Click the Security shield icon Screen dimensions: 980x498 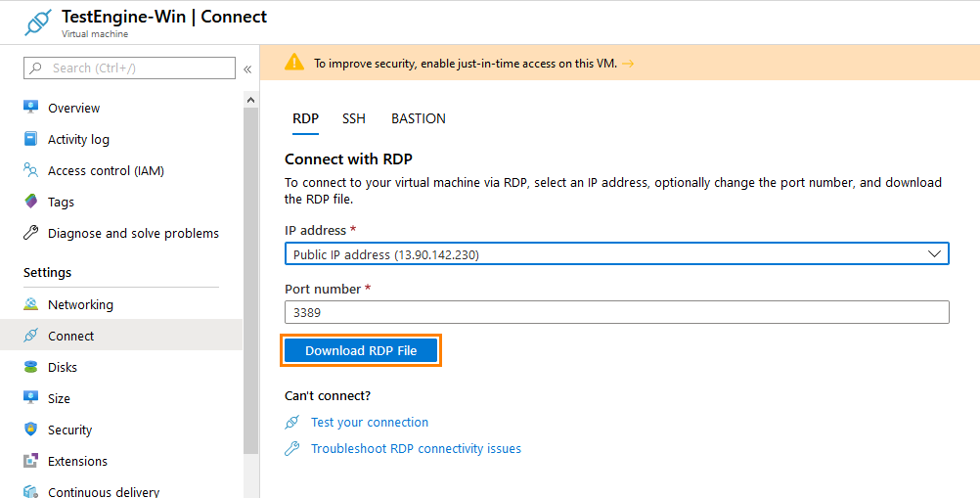coord(30,430)
